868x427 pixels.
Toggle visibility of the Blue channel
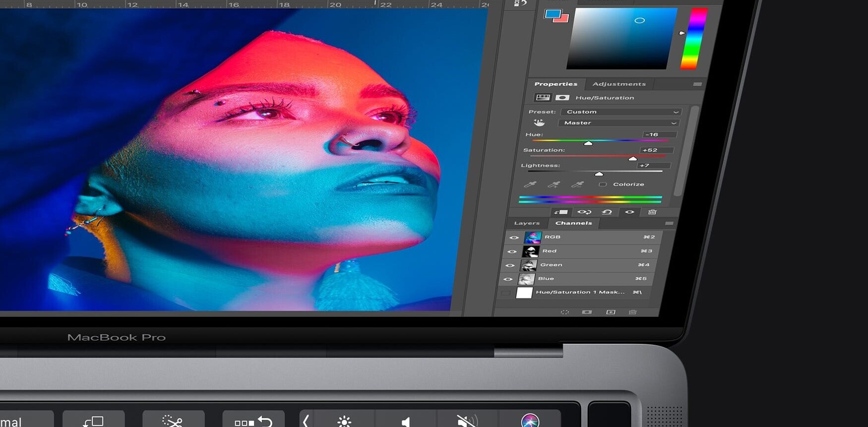[507, 279]
